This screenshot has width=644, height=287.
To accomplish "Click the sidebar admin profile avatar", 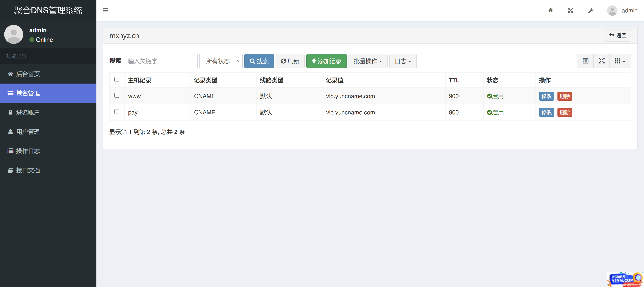I will tap(14, 34).
